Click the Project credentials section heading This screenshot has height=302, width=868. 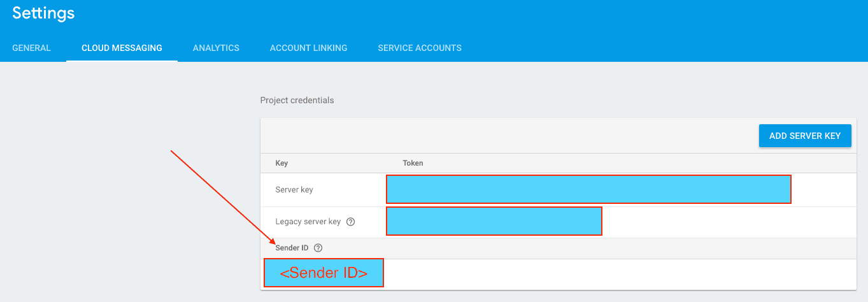click(x=297, y=101)
